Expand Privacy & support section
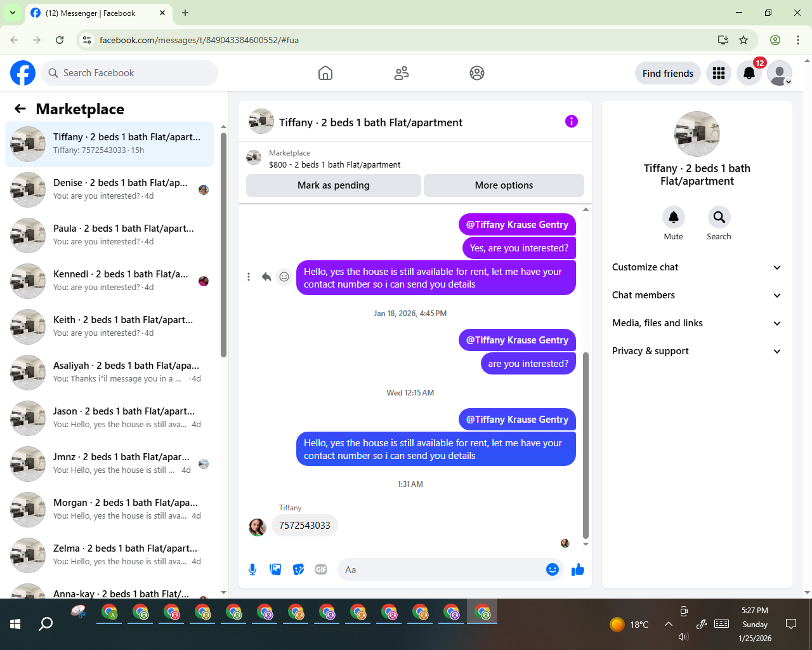Viewport: 812px width, 650px height. 697,351
